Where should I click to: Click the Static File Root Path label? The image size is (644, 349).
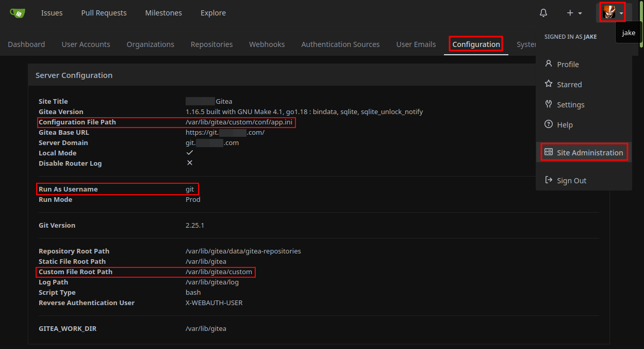(72, 261)
